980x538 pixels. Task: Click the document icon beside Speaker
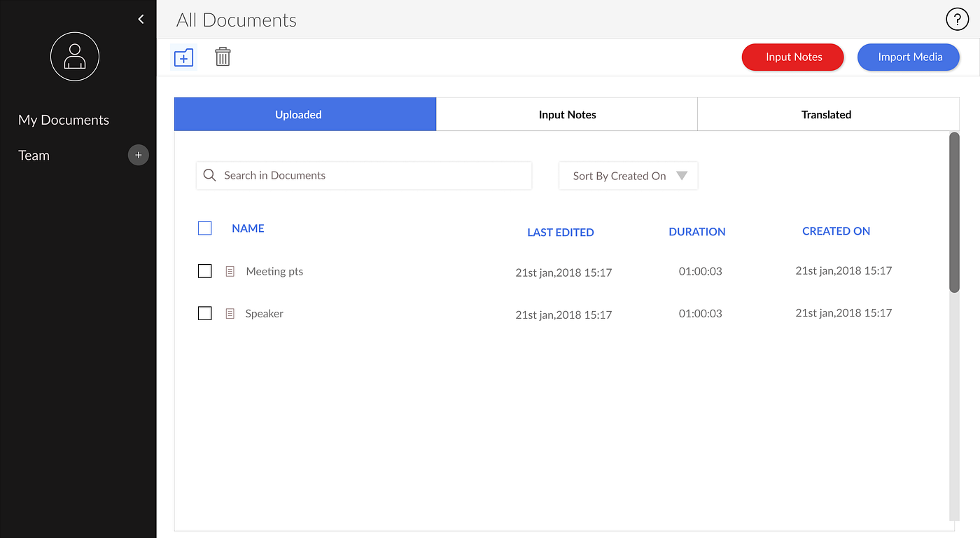tap(230, 314)
